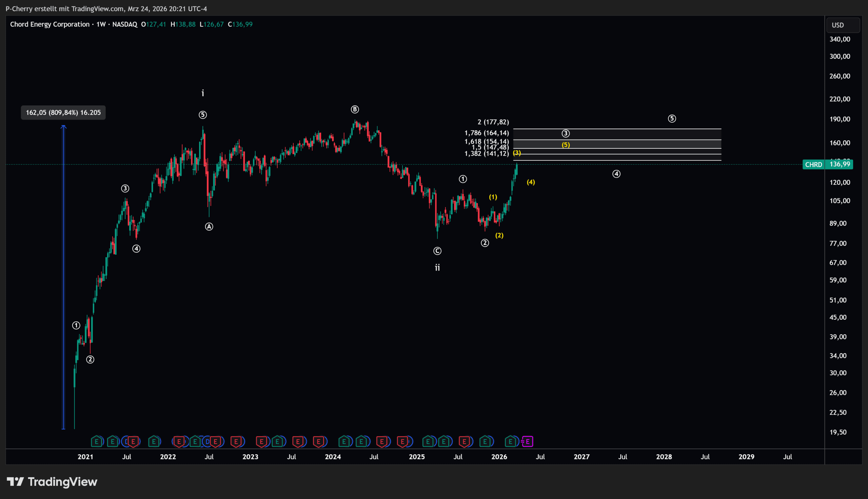Select the yellow (4) wave label
868x499 pixels.
click(531, 182)
